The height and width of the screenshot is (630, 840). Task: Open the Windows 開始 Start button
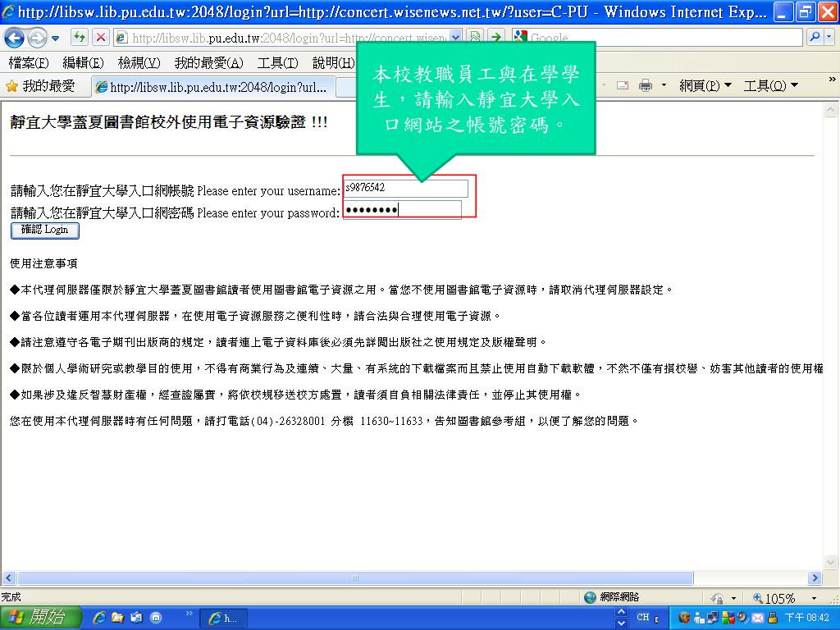(40, 617)
